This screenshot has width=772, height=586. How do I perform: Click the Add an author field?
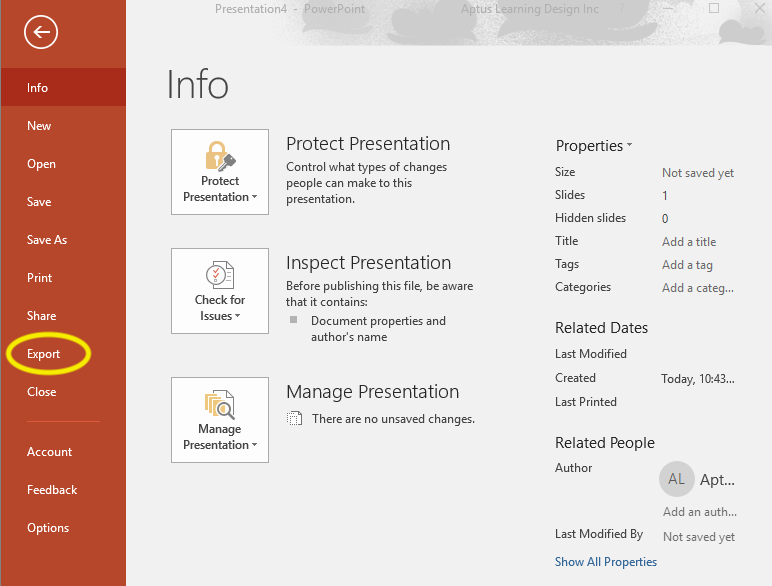pos(700,512)
